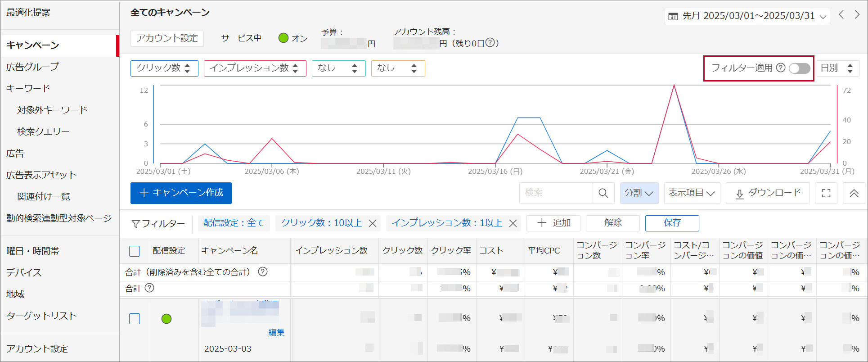Sort by インプレッション数 column header
This screenshot has width=868, height=362.
pos(331,251)
